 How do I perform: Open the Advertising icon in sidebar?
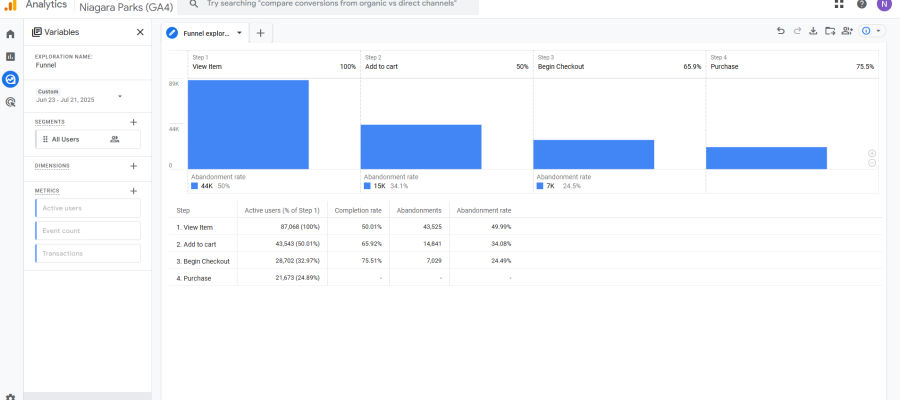(10, 102)
